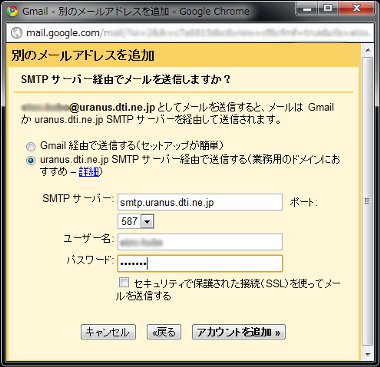Focus the ユーザー名 text field

pos(200,242)
